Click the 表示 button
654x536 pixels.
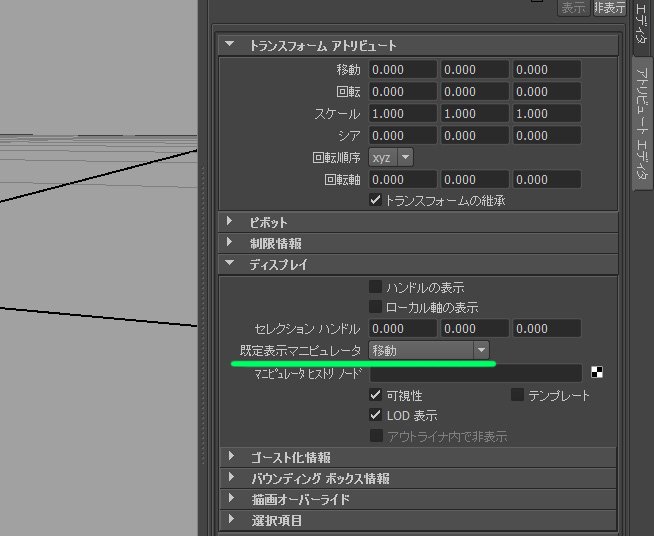(574, 8)
